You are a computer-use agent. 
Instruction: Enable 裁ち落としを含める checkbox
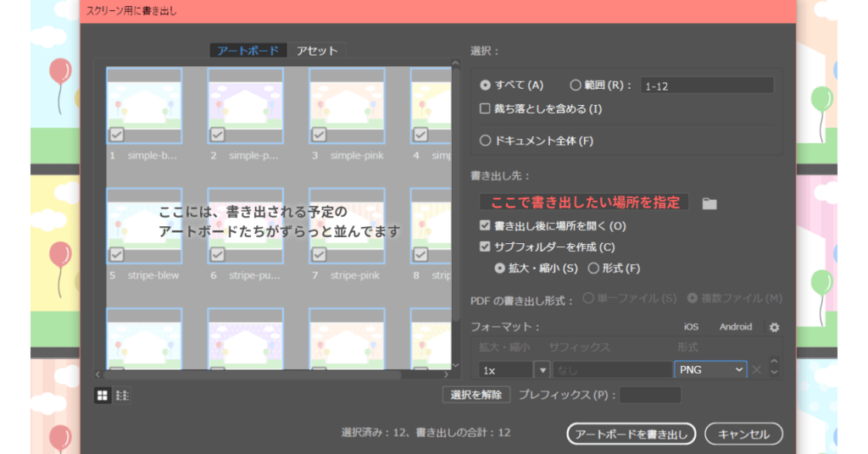(485, 108)
